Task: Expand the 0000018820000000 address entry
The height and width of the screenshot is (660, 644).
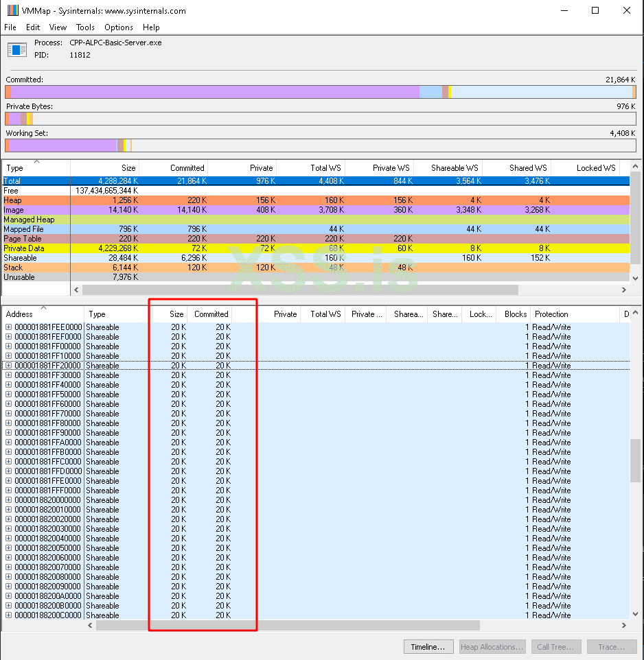Action: tap(9, 500)
